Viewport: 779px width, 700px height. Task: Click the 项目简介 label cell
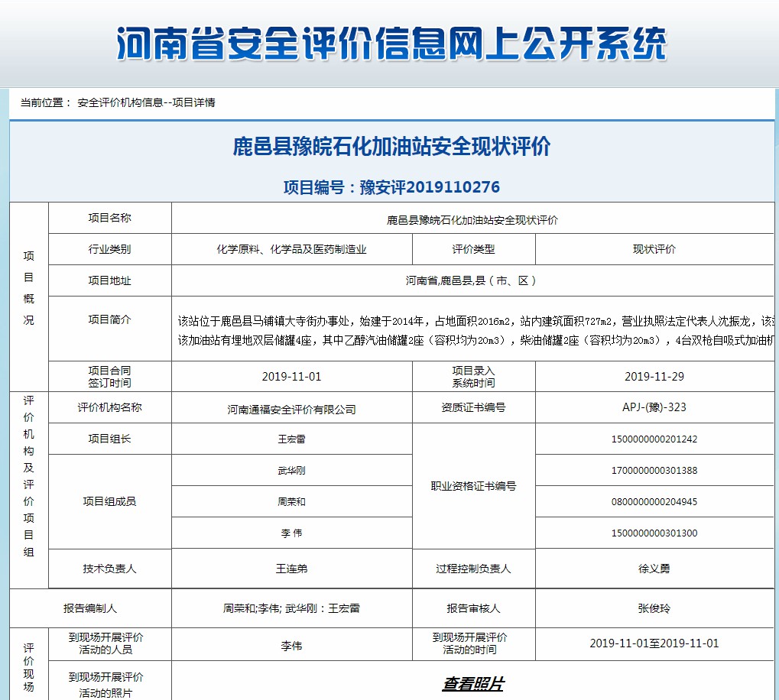pyautogui.click(x=110, y=328)
